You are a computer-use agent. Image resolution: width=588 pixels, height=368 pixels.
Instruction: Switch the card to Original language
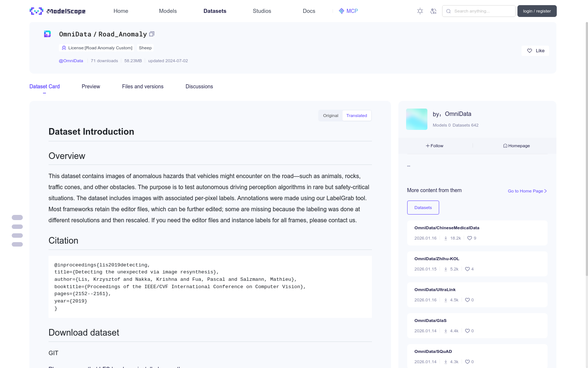tap(331, 116)
